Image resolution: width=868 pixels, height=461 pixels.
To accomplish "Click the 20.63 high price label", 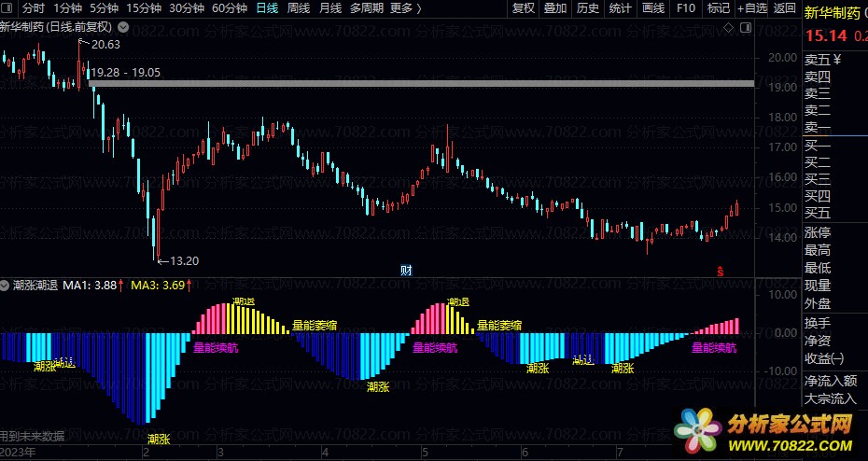I will 105,44.
